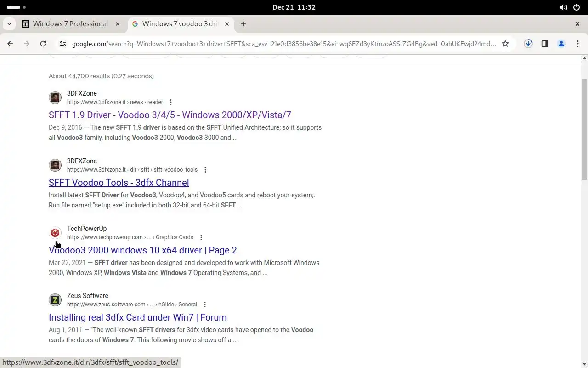Close the Windows 7 Professional tab
The image size is (588, 368).
click(x=118, y=24)
